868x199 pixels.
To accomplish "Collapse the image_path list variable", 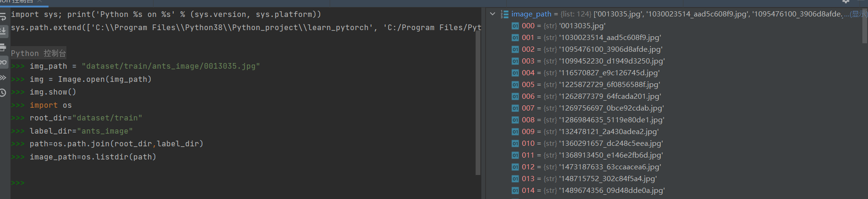I will tap(493, 14).
